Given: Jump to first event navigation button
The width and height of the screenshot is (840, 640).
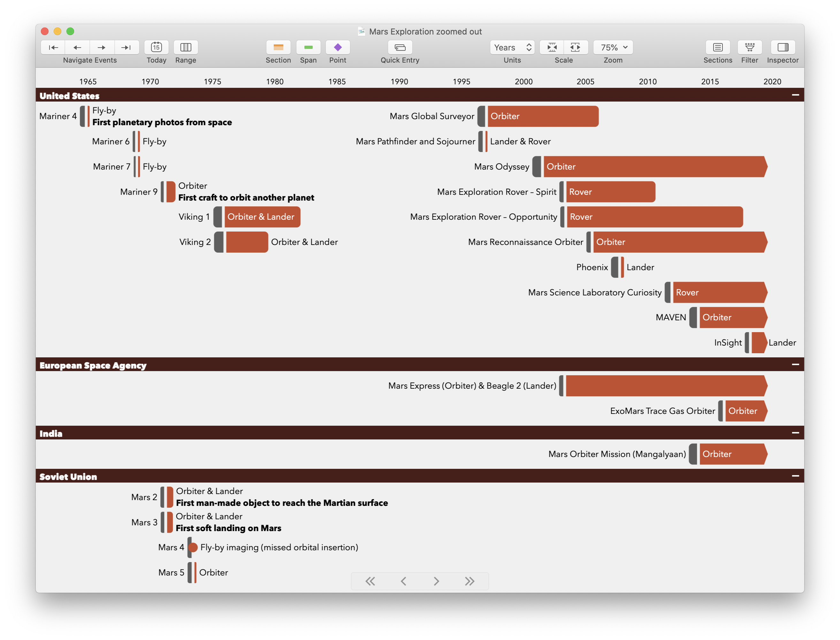Looking at the screenshot, I should click(53, 47).
